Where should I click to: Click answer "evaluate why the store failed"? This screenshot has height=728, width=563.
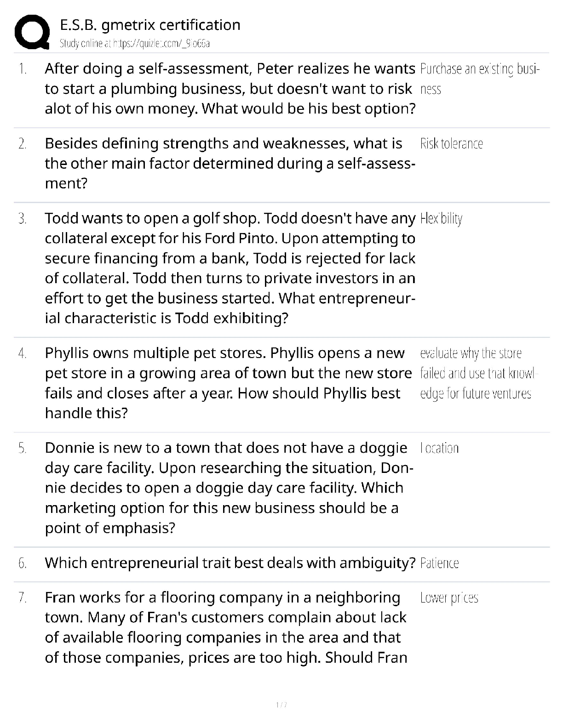point(477,373)
